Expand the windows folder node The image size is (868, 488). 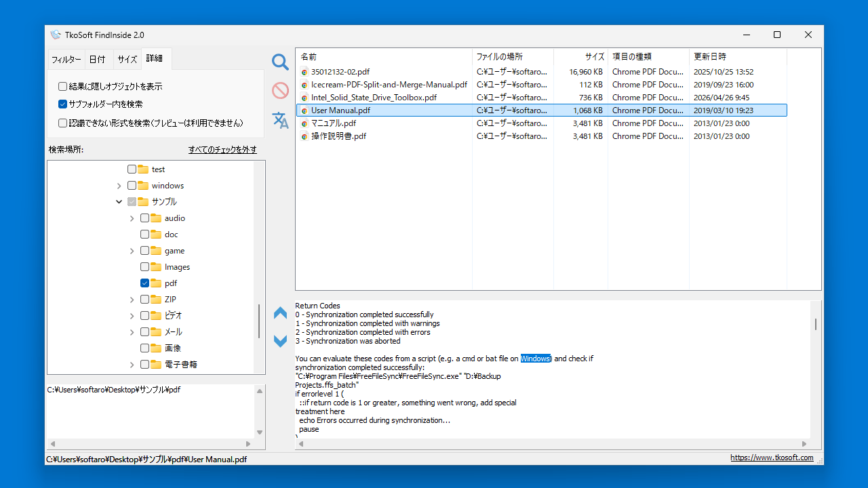[x=119, y=186]
